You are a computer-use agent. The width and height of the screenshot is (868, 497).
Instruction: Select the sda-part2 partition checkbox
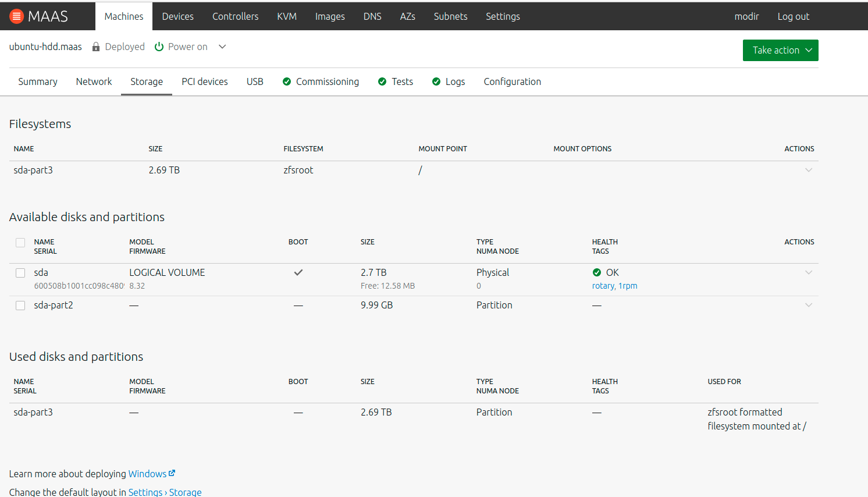pyautogui.click(x=20, y=306)
